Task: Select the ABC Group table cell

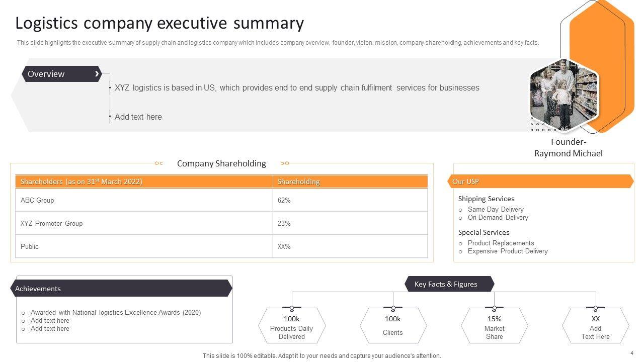Action: [x=144, y=200]
